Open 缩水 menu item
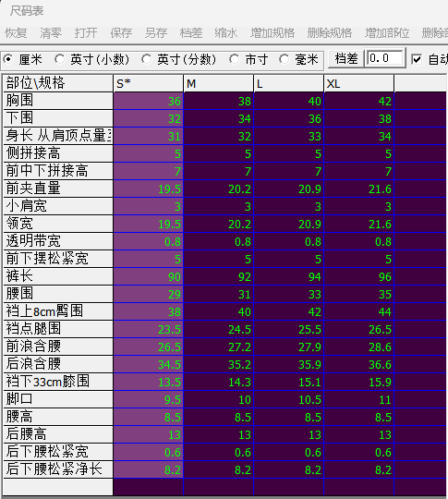448x499 pixels. (x=226, y=32)
